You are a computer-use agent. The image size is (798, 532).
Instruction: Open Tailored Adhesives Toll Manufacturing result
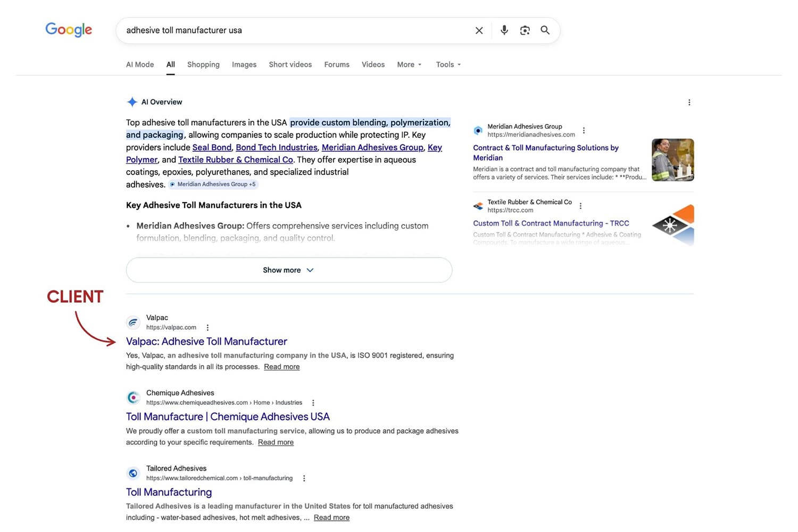point(169,492)
